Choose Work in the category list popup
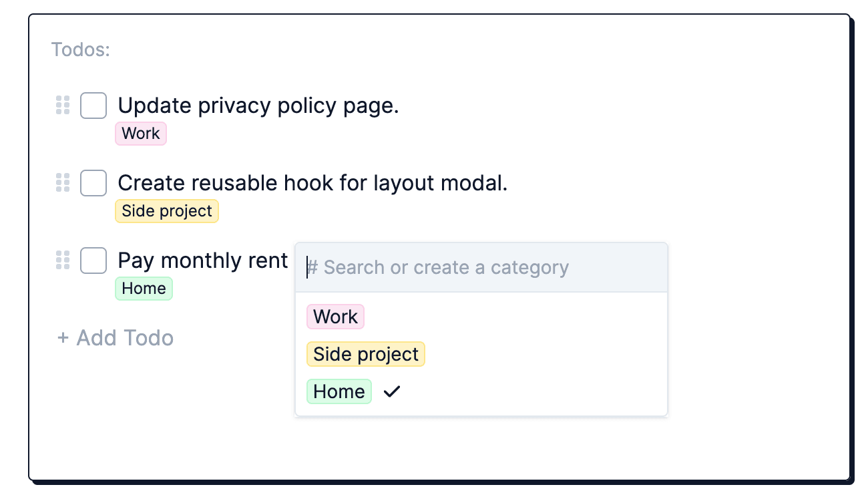 pos(336,317)
